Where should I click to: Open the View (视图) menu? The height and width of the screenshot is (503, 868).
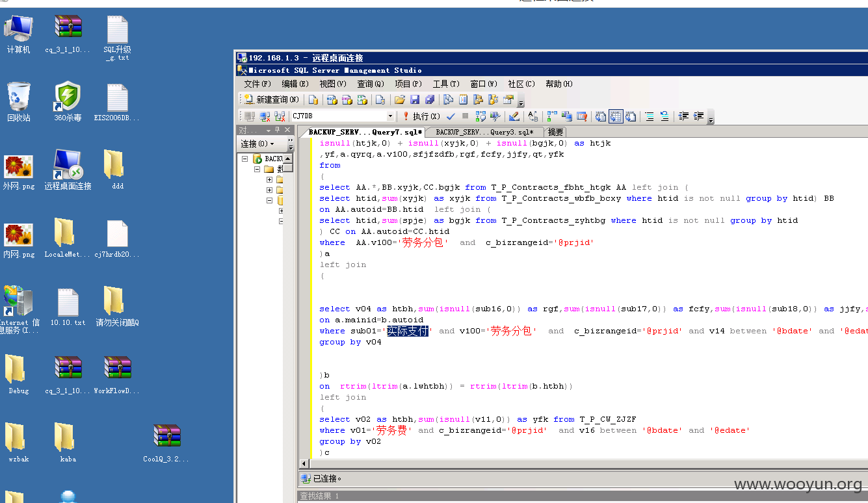(333, 84)
